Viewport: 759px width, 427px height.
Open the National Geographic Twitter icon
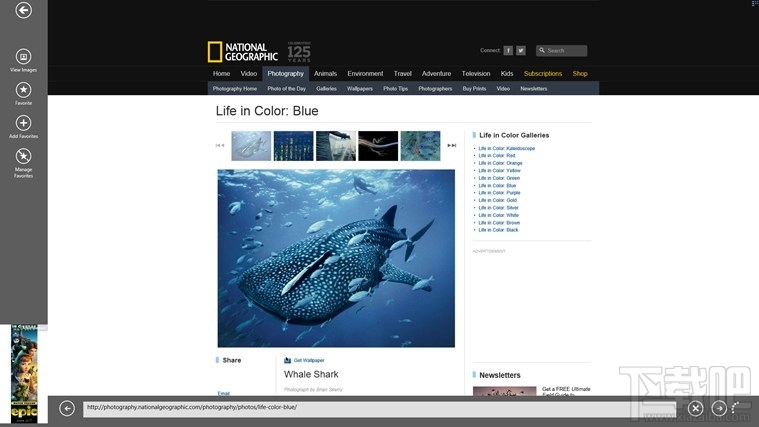tap(521, 50)
